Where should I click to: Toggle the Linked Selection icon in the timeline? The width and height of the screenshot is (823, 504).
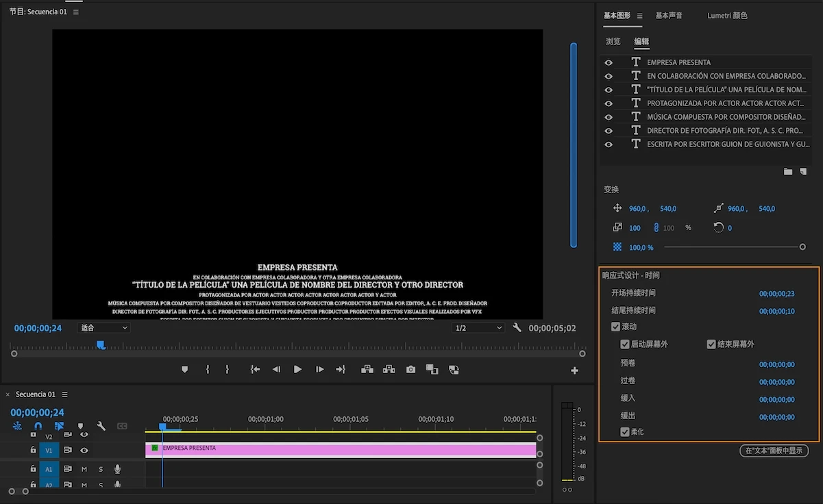click(x=59, y=426)
